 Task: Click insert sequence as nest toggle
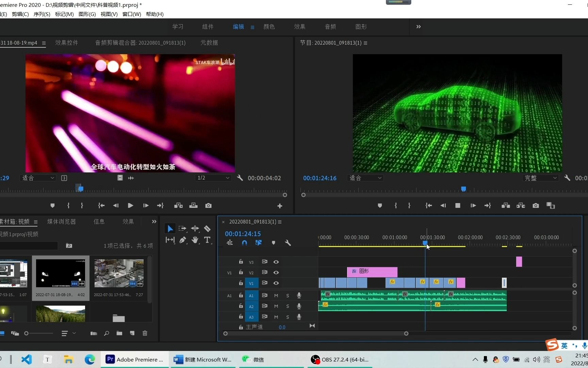tap(230, 243)
